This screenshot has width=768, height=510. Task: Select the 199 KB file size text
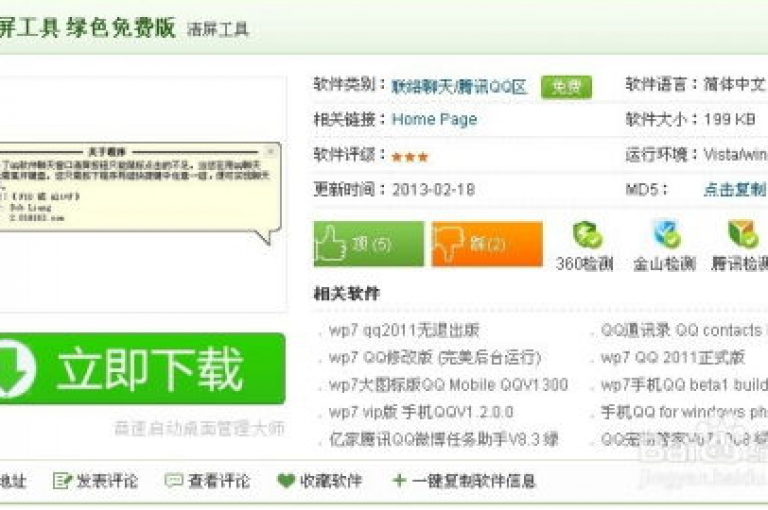click(x=729, y=119)
